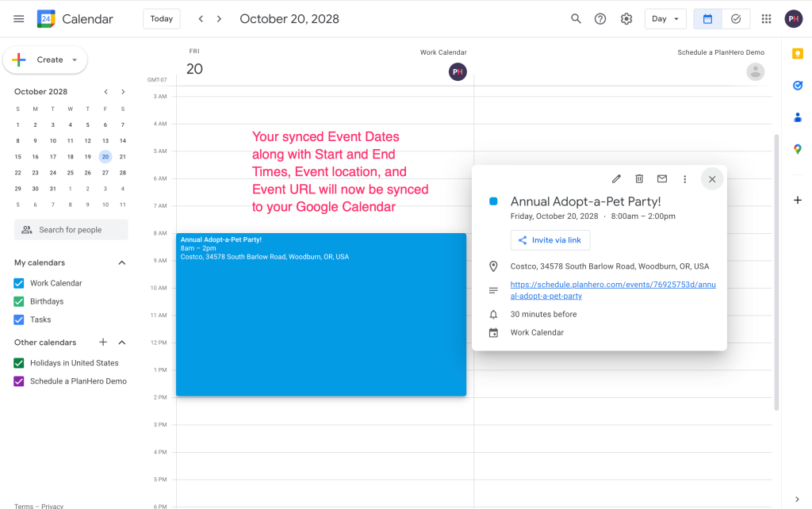
Task: Open the main menu hamburger
Action: point(19,19)
